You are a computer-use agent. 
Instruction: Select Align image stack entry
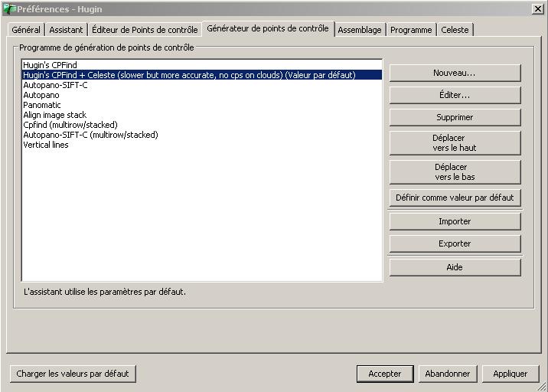pyautogui.click(x=202, y=115)
